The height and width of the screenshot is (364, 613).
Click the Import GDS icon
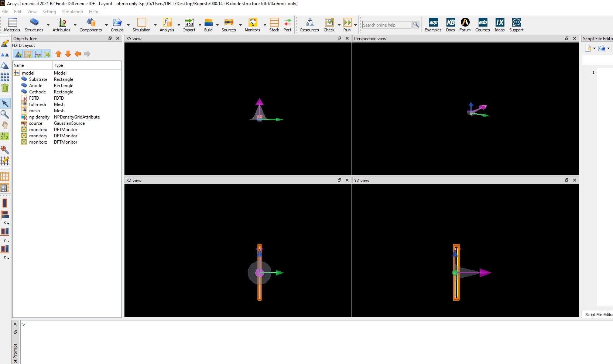[189, 25]
